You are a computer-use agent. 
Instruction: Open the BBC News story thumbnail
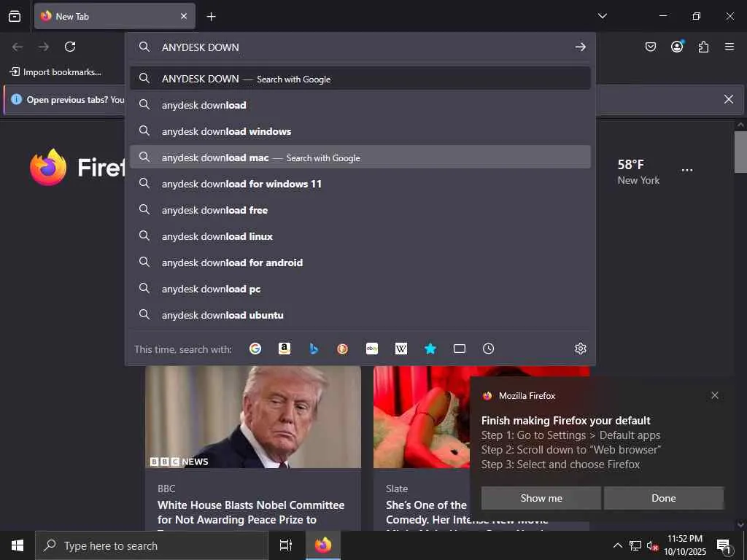(x=253, y=416)
